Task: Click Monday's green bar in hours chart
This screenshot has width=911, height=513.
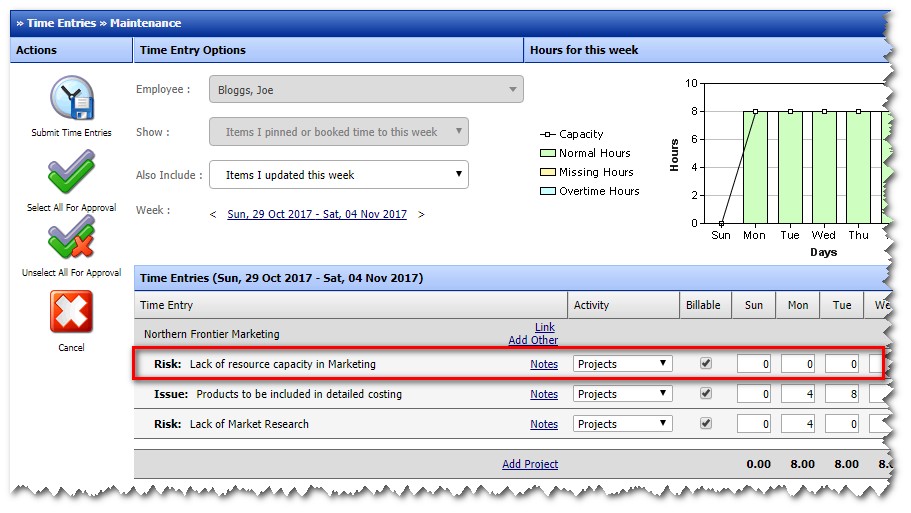Action: tap(755, 167)
